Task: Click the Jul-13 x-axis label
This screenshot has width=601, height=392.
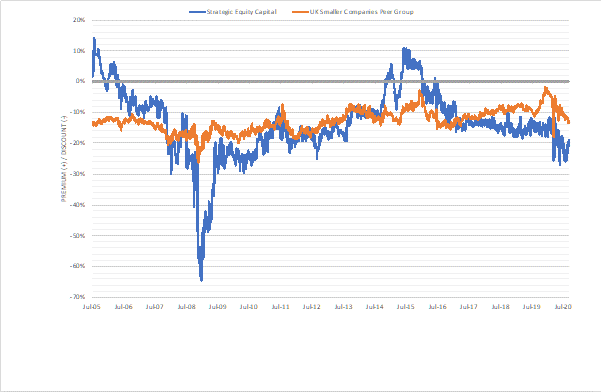Action: tap(343, 307)
